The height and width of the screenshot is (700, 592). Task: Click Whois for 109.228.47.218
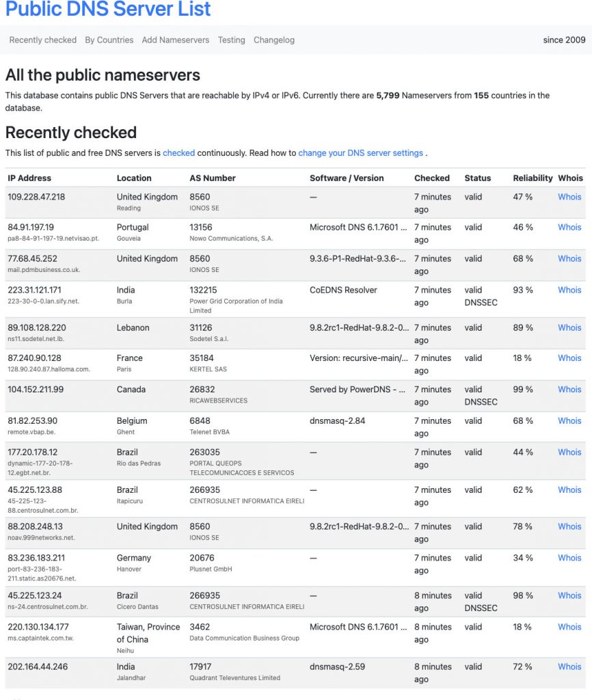569,197
